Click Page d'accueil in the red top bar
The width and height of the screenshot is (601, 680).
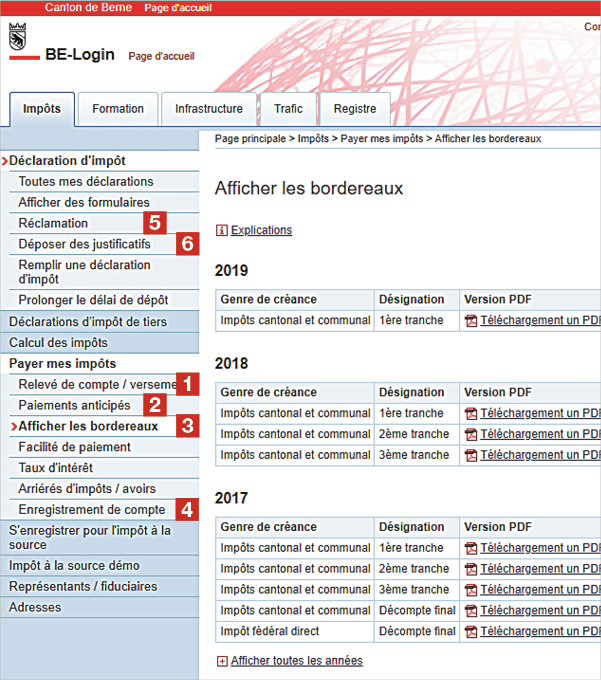tap(178, 8)
